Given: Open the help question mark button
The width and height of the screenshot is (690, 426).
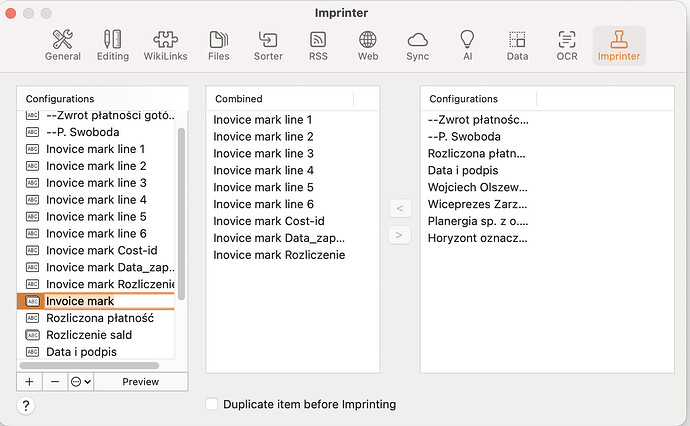Looking at the screenshot, I should (27, 405).
